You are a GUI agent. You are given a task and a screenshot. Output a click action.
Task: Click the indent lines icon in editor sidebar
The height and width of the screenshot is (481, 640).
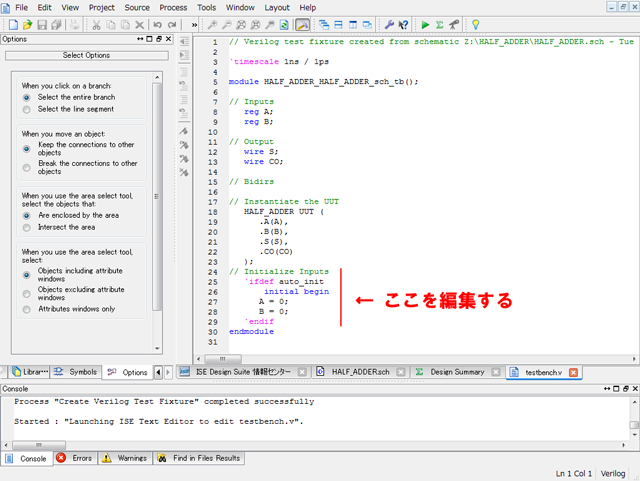(x=184, y=55)
